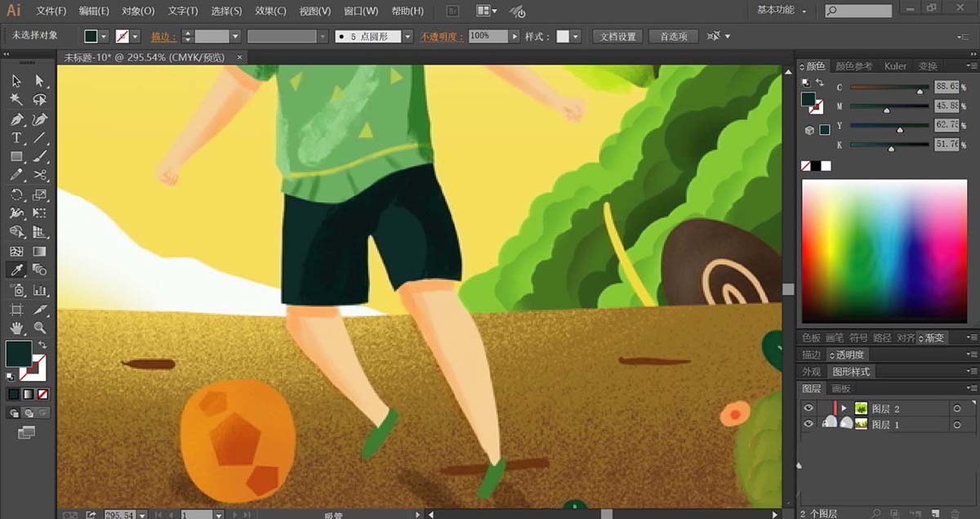Image resolution: width=980 pixels, height=519 pixels.
Task: Select the Pencil tool
Action: 16,176
